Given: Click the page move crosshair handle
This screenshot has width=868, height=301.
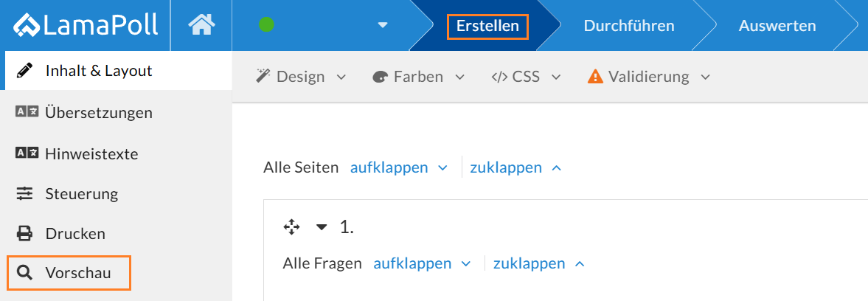Looking at the screenshot, I should click(x=292, y=227).
